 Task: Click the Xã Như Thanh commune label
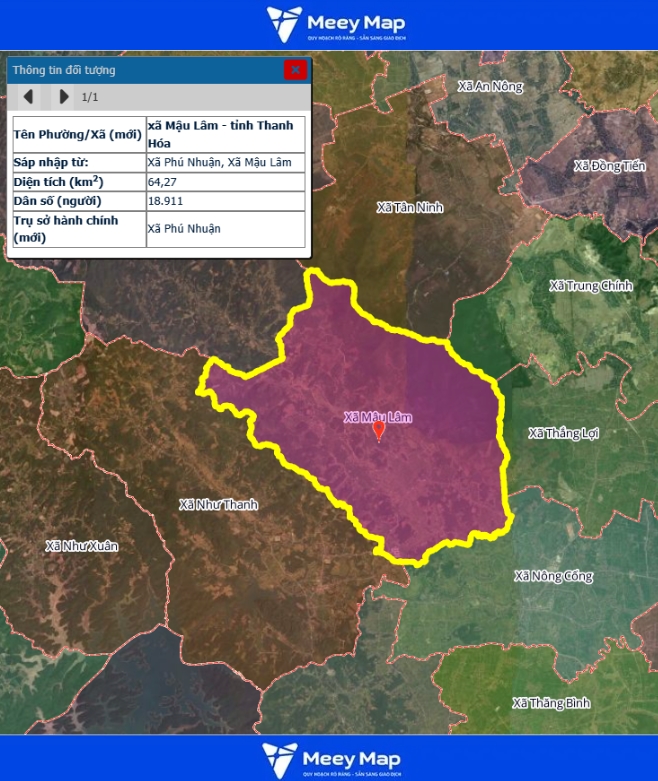tap(218, 504)
